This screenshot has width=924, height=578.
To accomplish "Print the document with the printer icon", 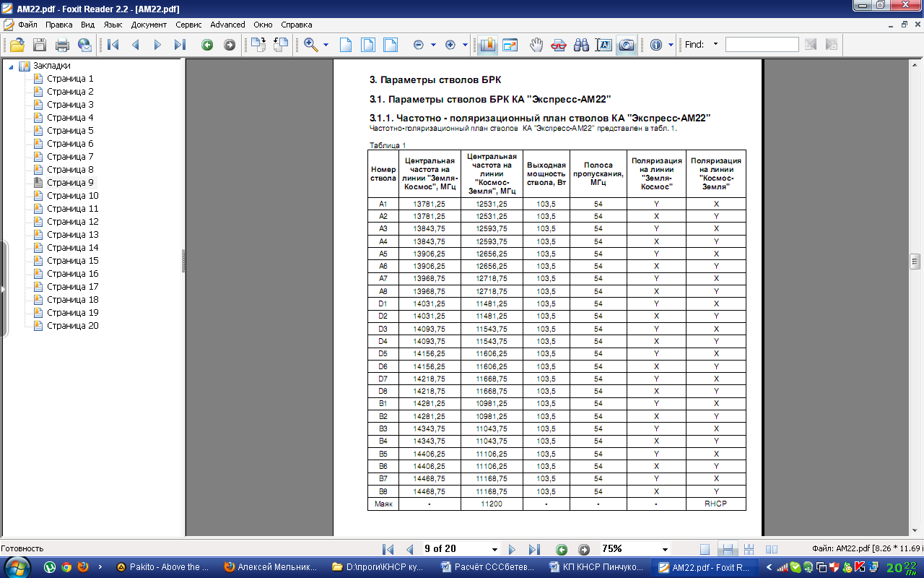I will click(62, 45).
